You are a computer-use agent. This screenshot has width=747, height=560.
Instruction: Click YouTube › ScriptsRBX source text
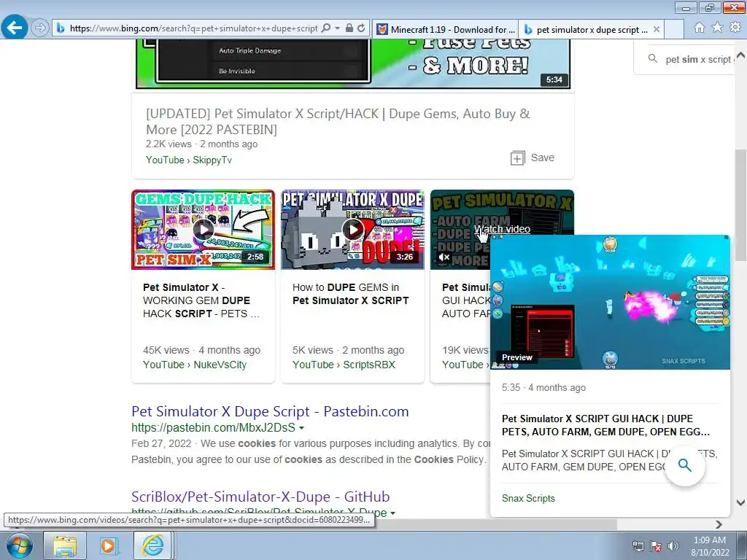(x=344, y=365)
